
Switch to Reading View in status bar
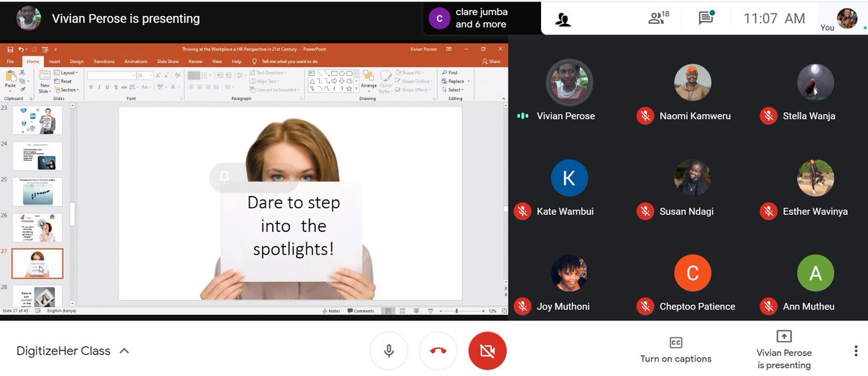pos(415,311)
